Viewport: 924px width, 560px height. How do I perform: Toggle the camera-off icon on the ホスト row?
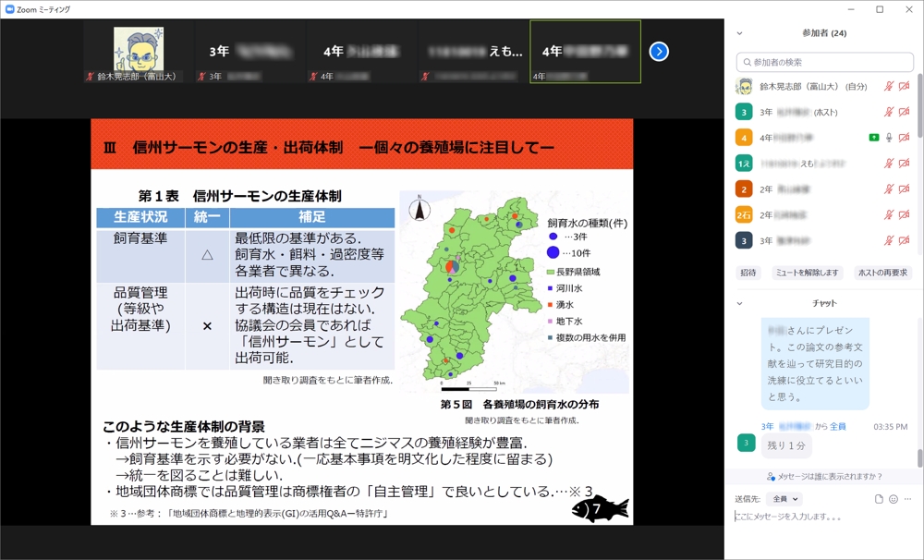[904, 112]
